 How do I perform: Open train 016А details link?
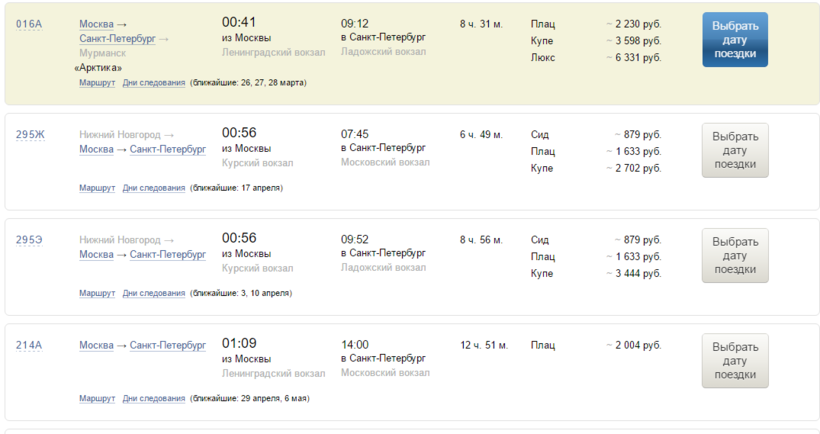tap(29, 23)
